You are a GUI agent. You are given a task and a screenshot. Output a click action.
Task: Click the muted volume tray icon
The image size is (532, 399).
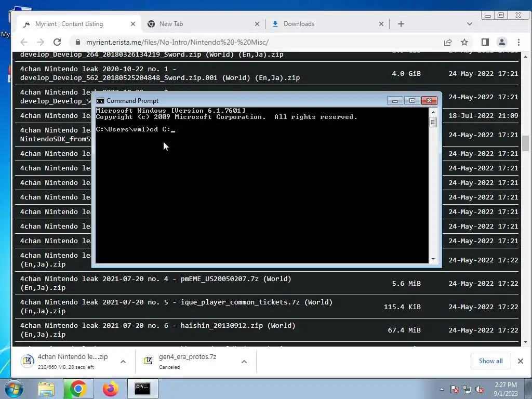(x=480, y=389)
